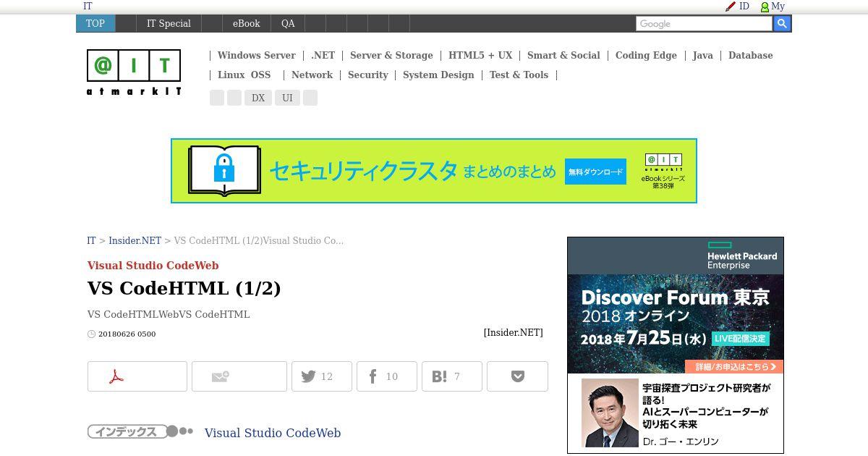This screenshot has height=456, width=868.
Task: Open the IT Special tab
Action: 169,23
